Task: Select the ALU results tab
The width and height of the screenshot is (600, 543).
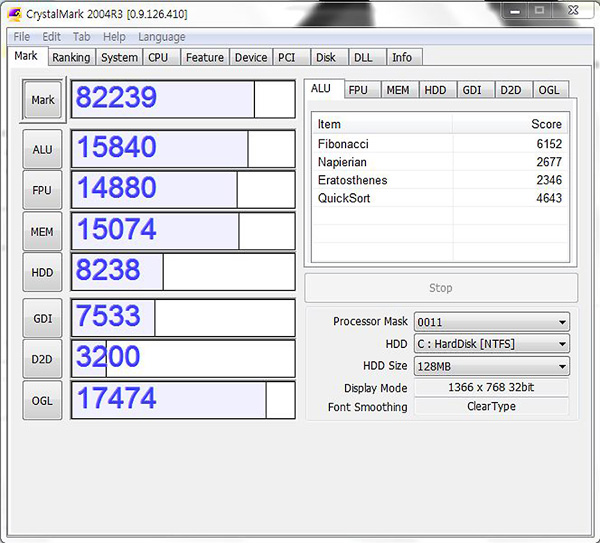Action: click(x=324, y=89)
